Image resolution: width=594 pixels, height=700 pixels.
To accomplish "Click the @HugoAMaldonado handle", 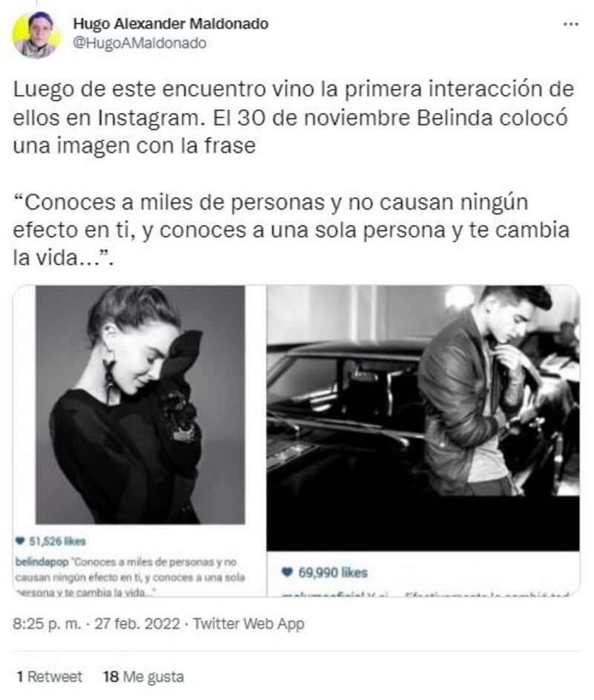I will coord(139,43).
